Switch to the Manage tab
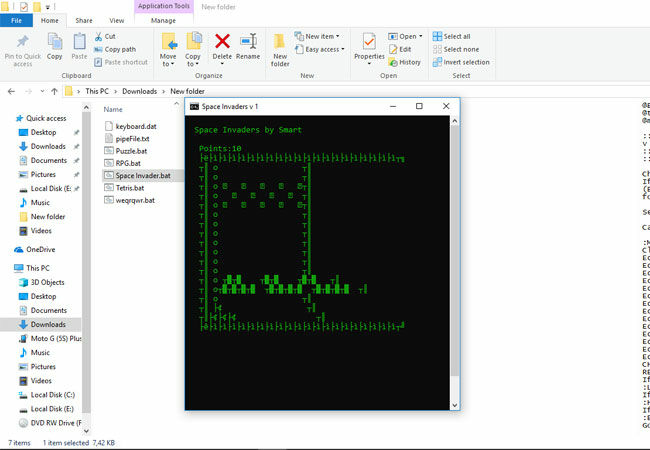Screen dimensions: 650x450 (163, 20)
